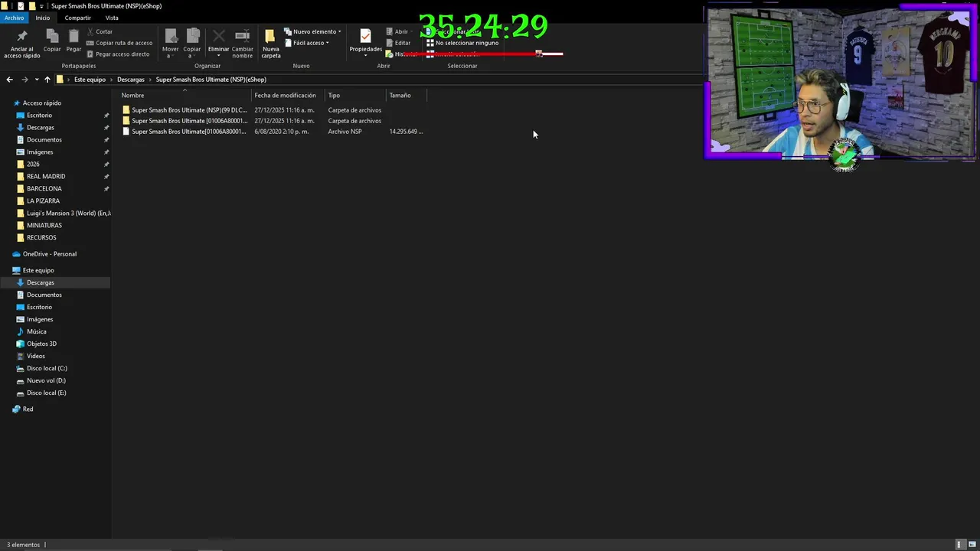Open Escritorio under Acceso rápido
The image size is (980, 551).
pos(39,116)
